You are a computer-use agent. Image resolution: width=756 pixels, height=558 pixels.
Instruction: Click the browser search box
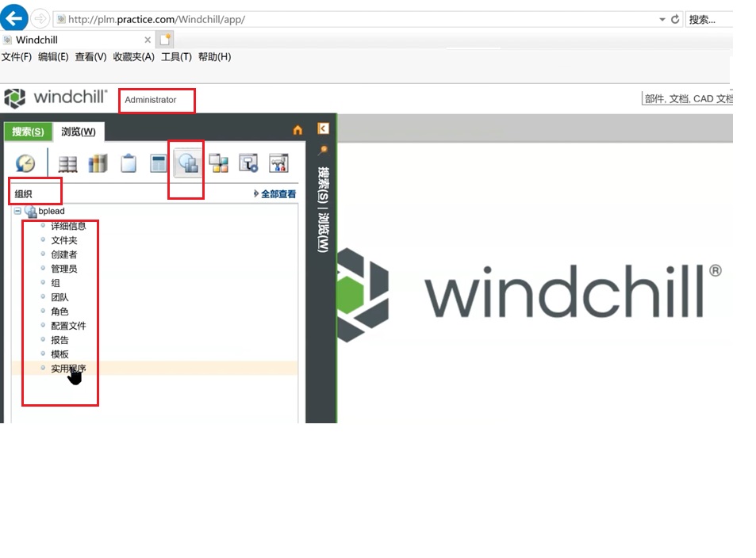708,19
